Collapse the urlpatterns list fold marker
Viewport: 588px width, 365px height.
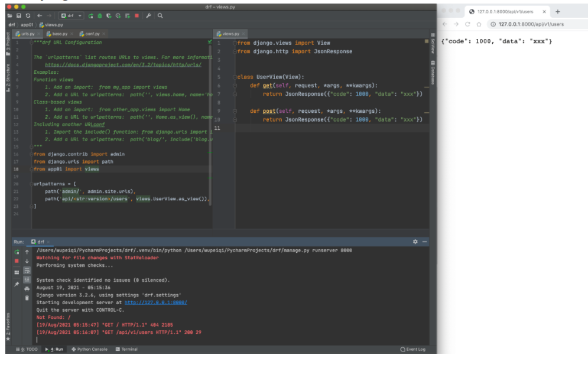[x=31, y=184]
